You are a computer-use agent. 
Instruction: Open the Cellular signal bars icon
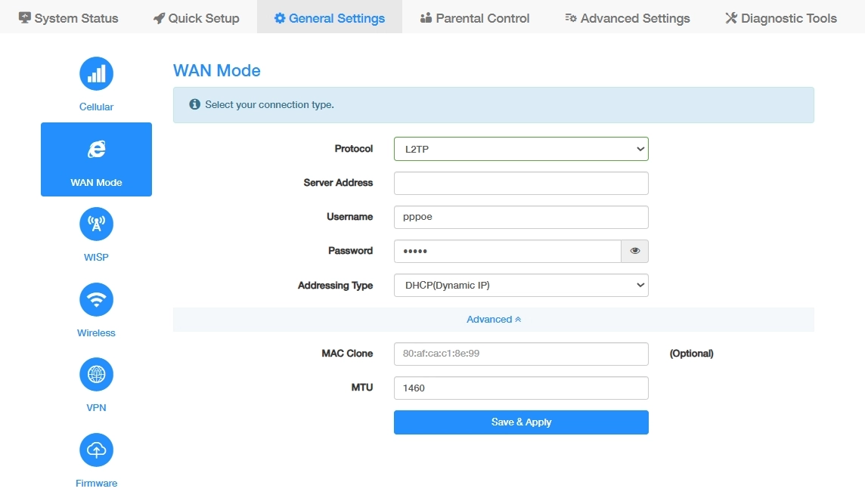[96, 74]
